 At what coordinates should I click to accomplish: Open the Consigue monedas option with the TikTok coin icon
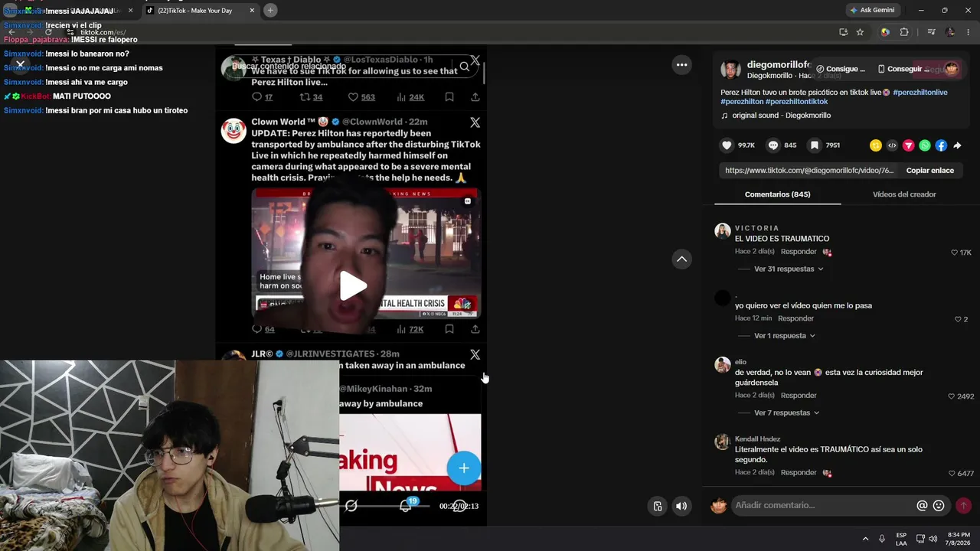[x=841, y=69]
